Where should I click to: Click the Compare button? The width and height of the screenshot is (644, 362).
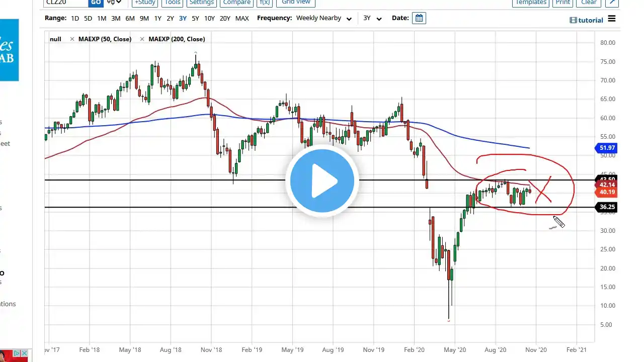tap(237, 3)
